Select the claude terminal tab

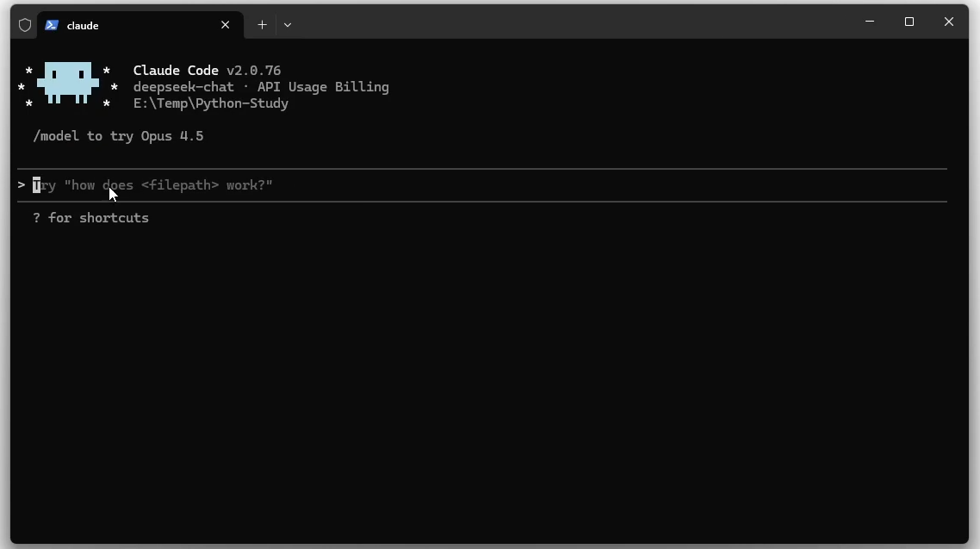140,25
